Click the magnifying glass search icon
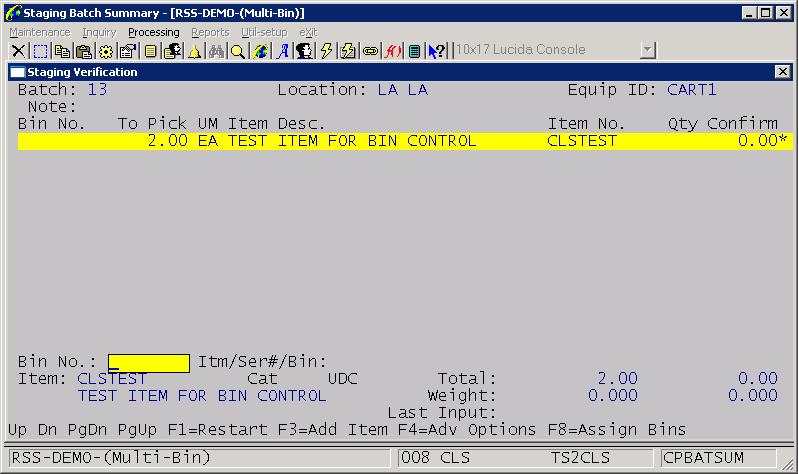Viewport: 798px width, 474px height. tap(238, 51)
